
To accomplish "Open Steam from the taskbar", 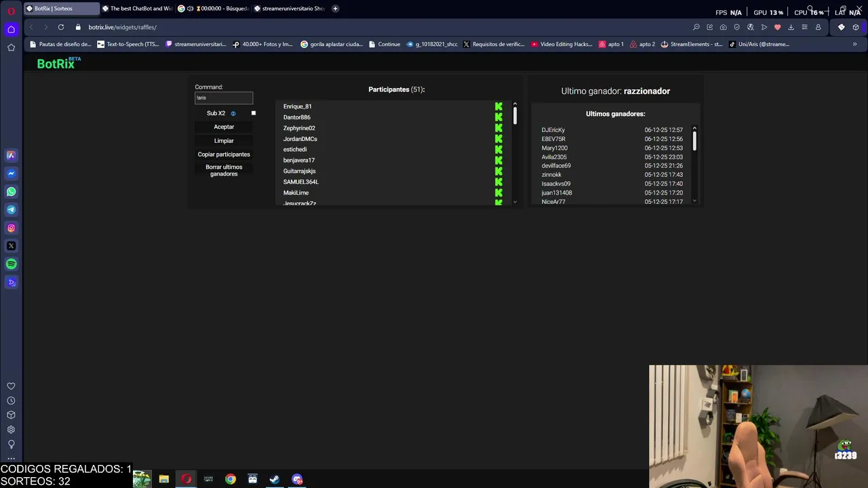I will pyautogui.click(x=275, y=479).
